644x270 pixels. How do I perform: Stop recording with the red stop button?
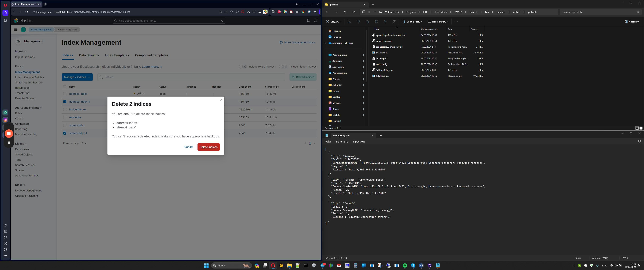(x=9, y=134)
